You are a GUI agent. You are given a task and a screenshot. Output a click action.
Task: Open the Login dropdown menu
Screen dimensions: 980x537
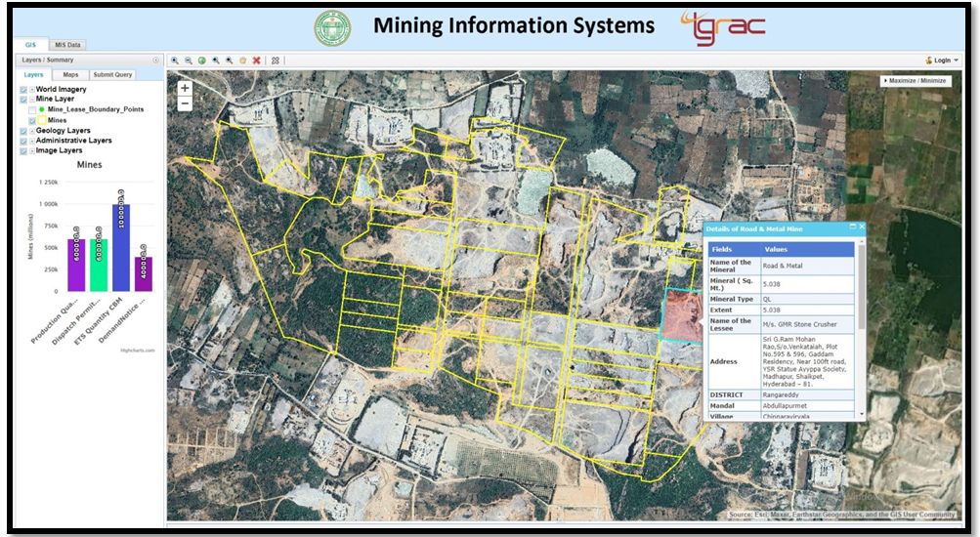942,60
